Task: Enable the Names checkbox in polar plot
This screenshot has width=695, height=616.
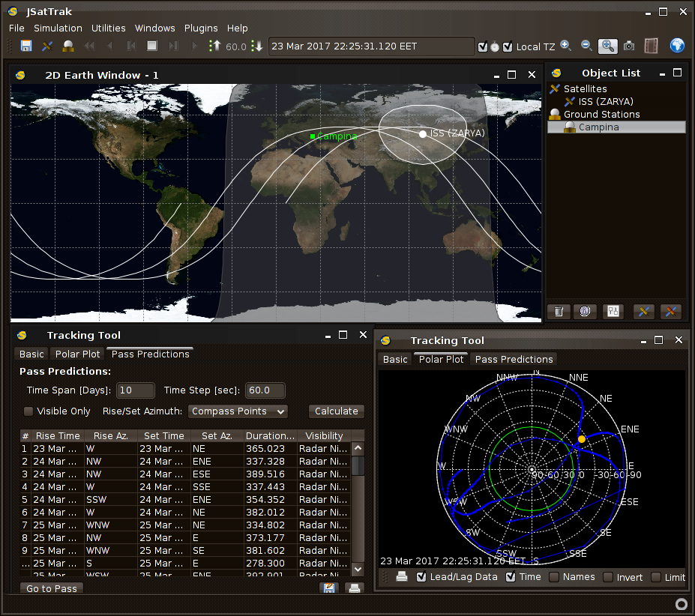Action: pyautogui.click(x=554, y=577)
